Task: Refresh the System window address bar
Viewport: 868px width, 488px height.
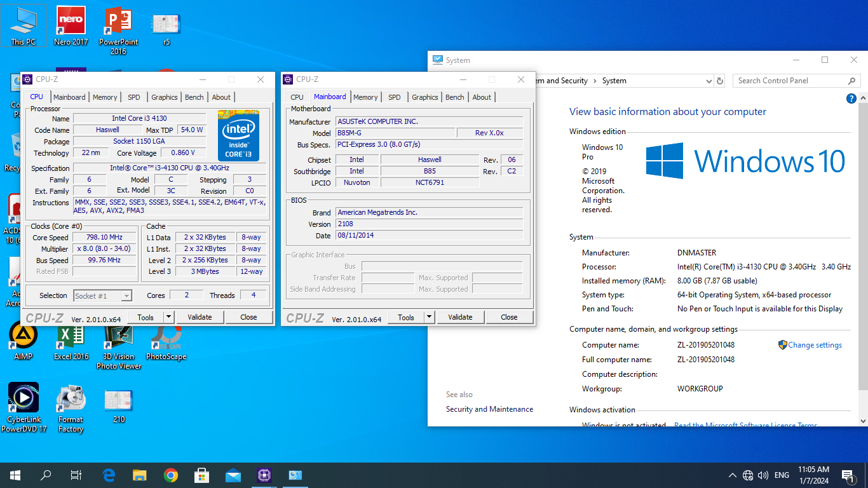Action: tap(720, 81)
